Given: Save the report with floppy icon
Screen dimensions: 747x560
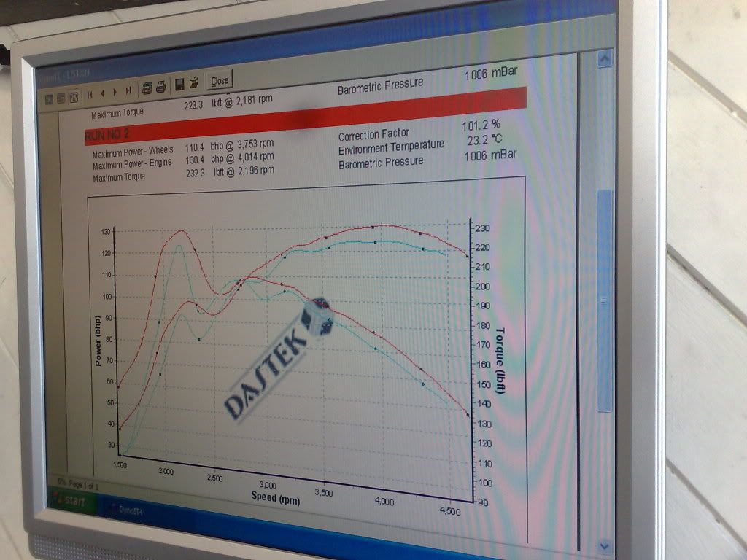Looking at the screenshot, I should (179, 85).
